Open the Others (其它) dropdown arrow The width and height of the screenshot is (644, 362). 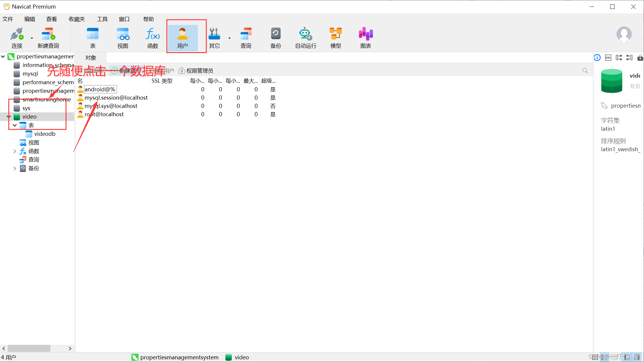pyautogui.click(x=229, y=38)
